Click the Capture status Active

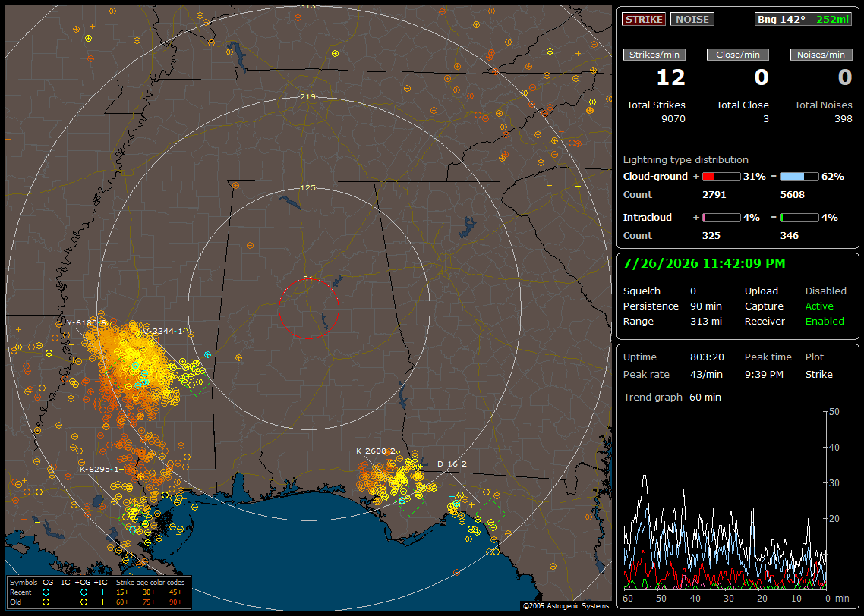click(x=819, y=306)
